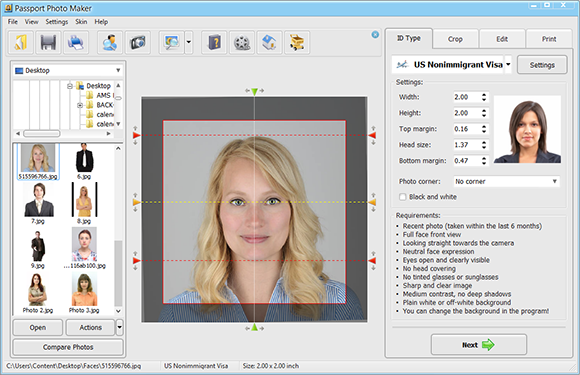Open the Help menu
Screen dimensions: 580x375
pos(101,22)
